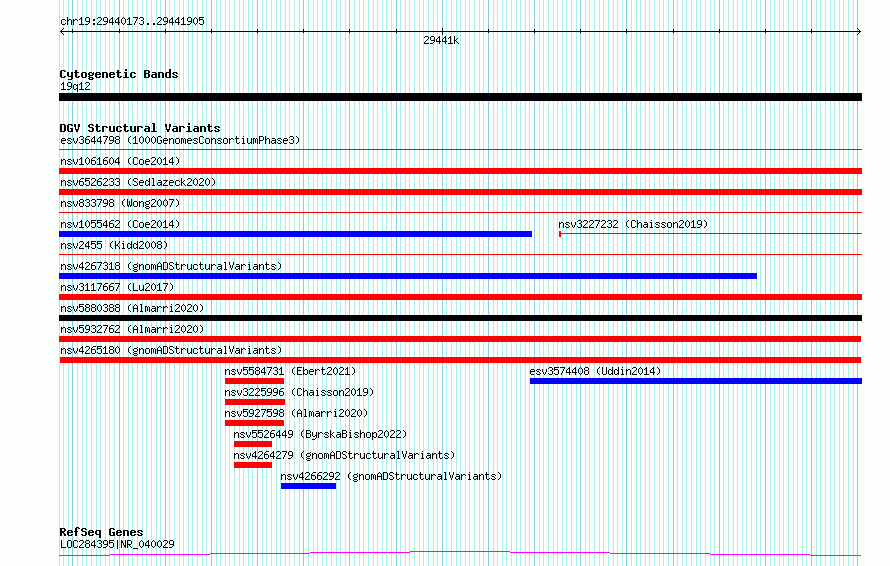The width and height of the screenshot is (890, 566).
Task: Select the red bar under nsv6526233
Action: (x=460, y=192)
